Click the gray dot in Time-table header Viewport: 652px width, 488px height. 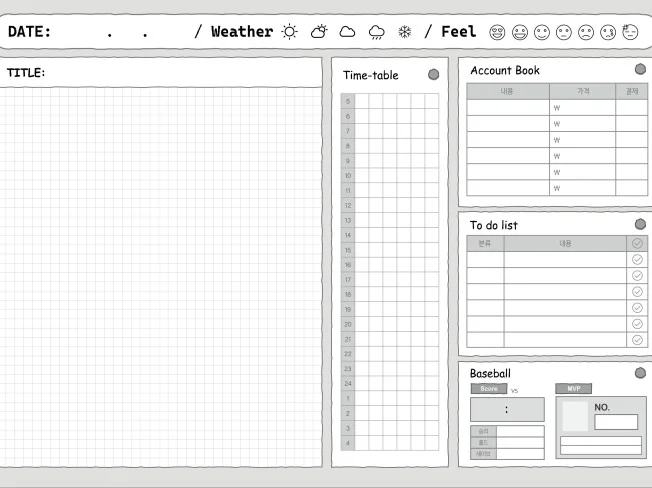pos(433,74)
